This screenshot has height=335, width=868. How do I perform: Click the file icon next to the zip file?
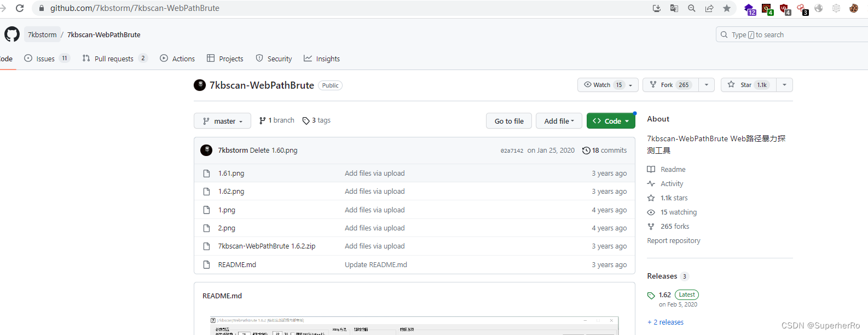tap(206, 246)
